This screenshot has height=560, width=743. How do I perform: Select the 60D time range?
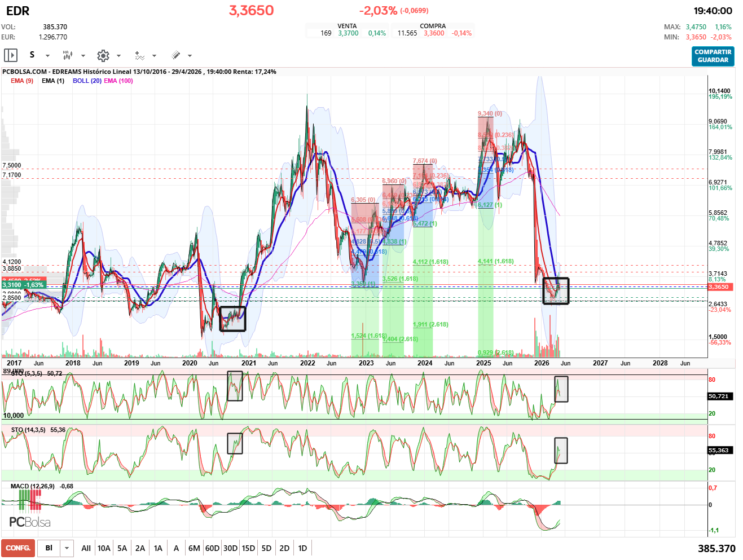pos(212,548)
